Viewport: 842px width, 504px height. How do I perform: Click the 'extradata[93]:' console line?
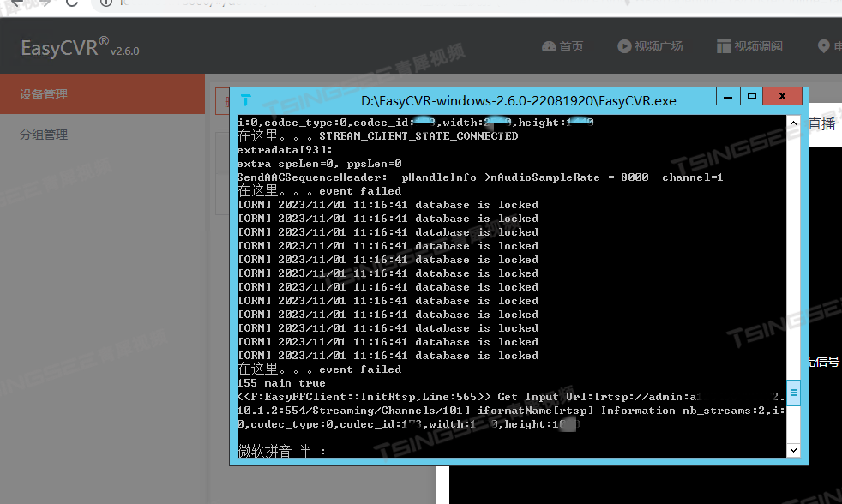285,150
